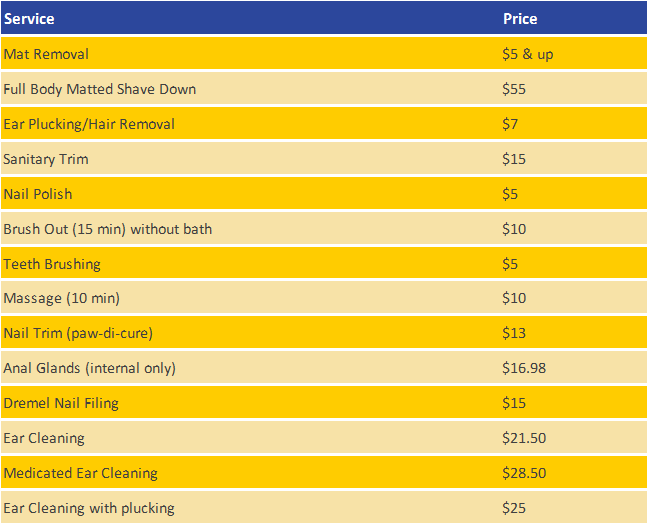Select Anal Glands (internal only) row

324,367
